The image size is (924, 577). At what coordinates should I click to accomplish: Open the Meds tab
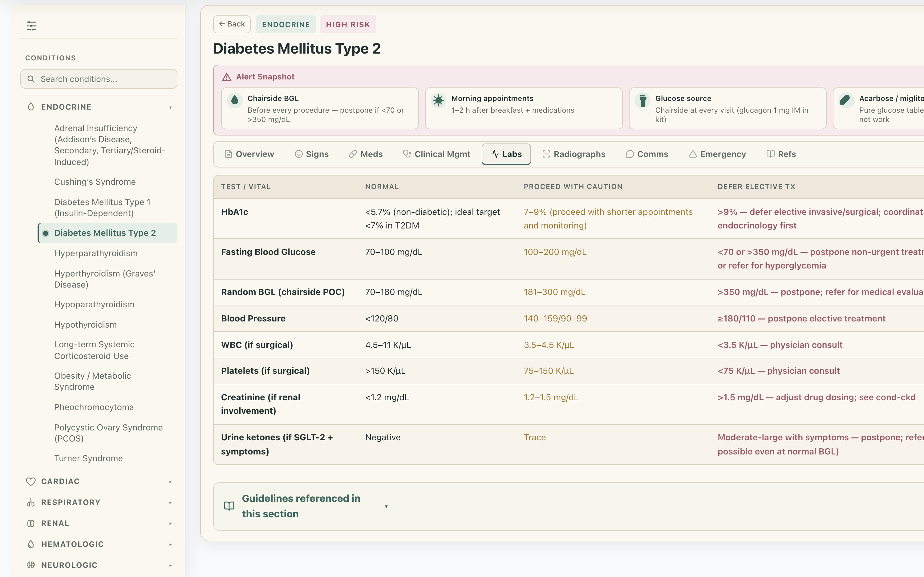pyautogui.click(x=366, y=154)
